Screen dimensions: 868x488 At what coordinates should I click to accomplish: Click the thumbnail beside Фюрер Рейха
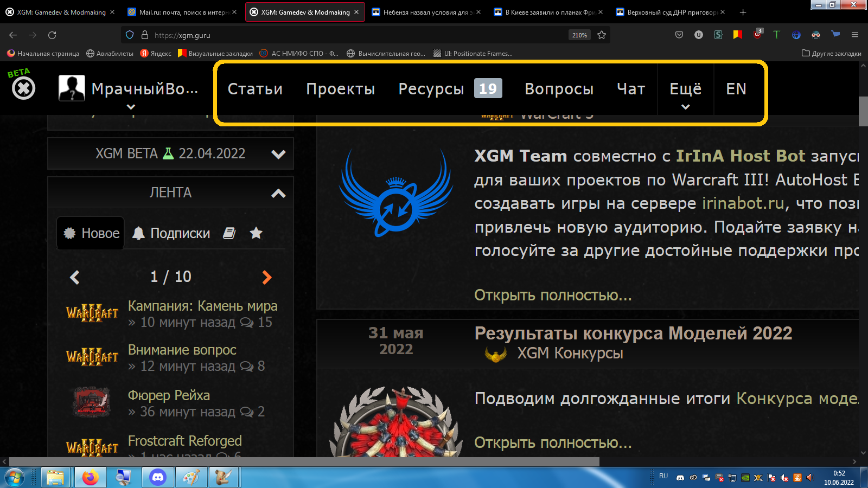[92, 402]
